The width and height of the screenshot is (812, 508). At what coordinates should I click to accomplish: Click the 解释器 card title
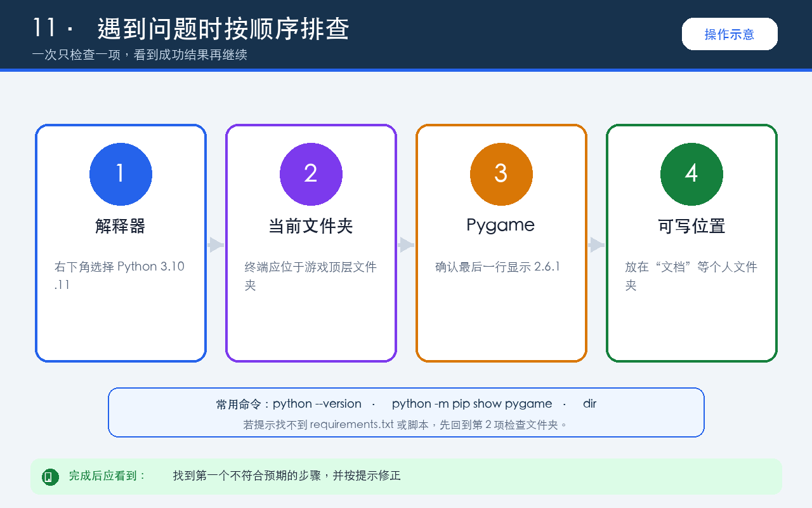pyautogui.click(x=121, y=226)
